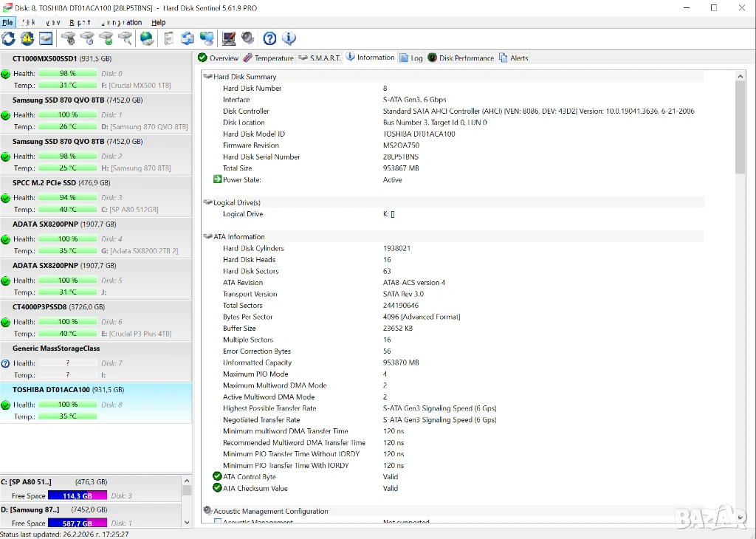Screen dimensions: 756x539
Task: Open help via blue question mark icon
Action: [270, 38]
